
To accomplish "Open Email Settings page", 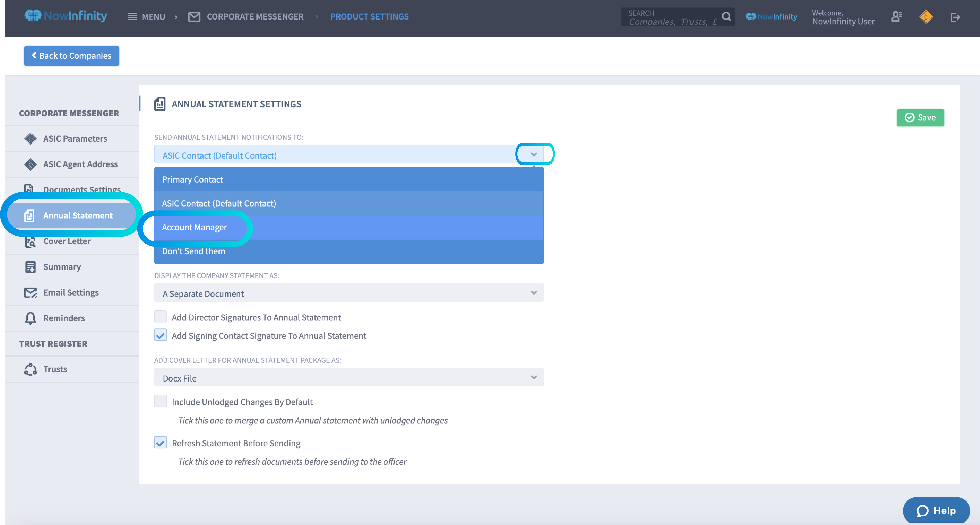I will [x=72, y=293].
